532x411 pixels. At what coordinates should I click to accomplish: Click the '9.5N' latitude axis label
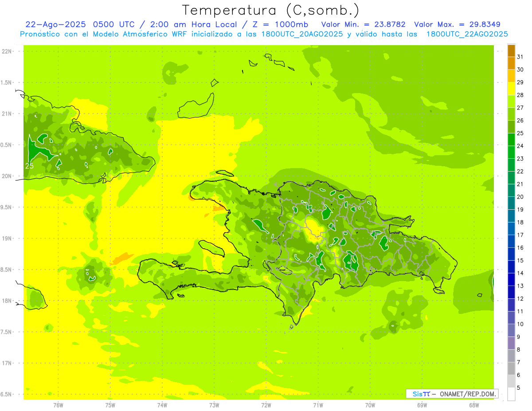[7, 207]
